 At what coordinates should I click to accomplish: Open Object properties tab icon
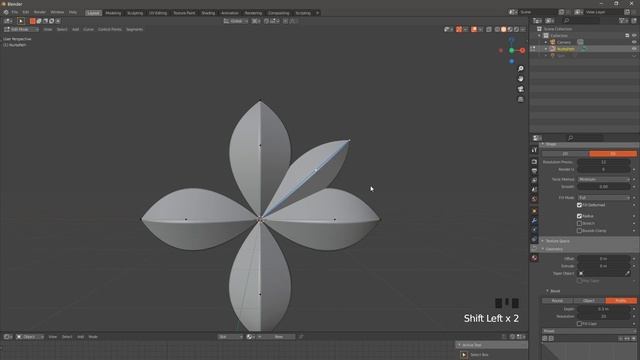tap(534, 211)
